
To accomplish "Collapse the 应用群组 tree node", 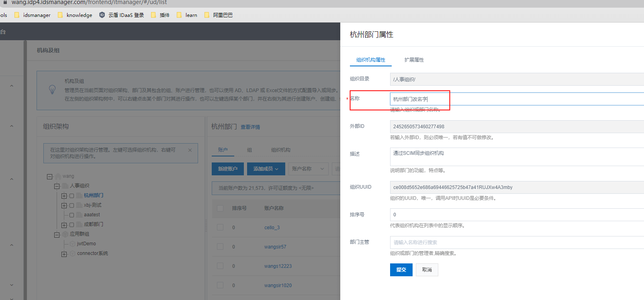I will point(57,234).
